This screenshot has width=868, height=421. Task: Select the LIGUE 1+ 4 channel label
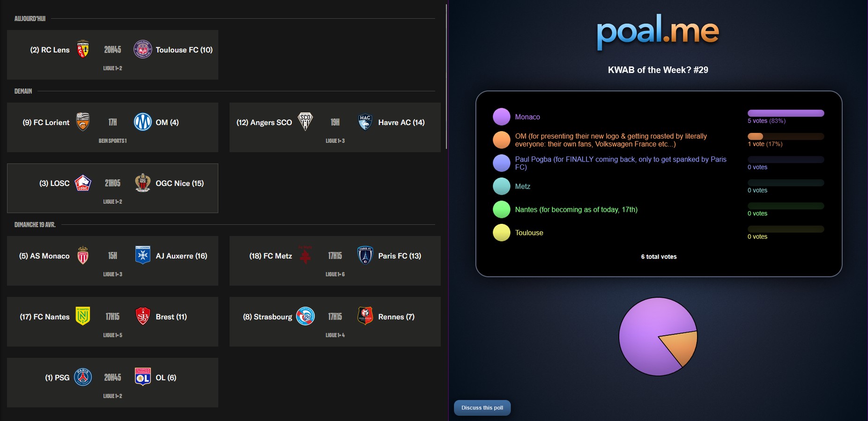click(x=335, y=335)
